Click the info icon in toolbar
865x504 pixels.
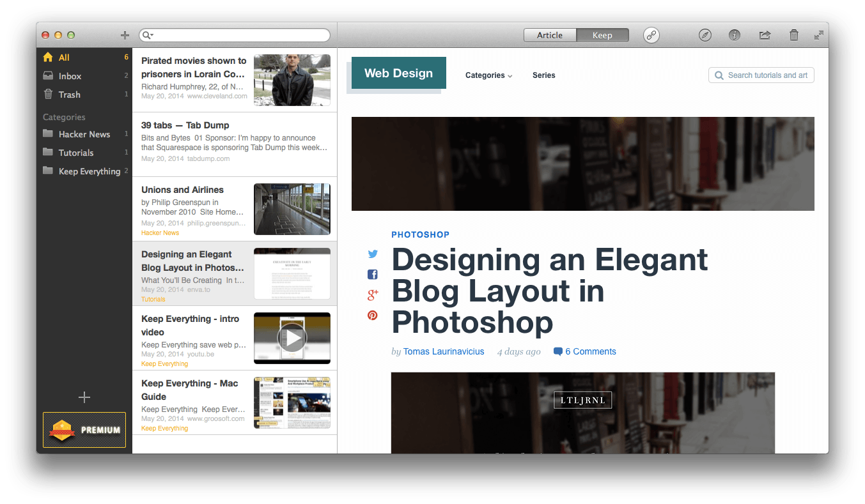[735, 35]
